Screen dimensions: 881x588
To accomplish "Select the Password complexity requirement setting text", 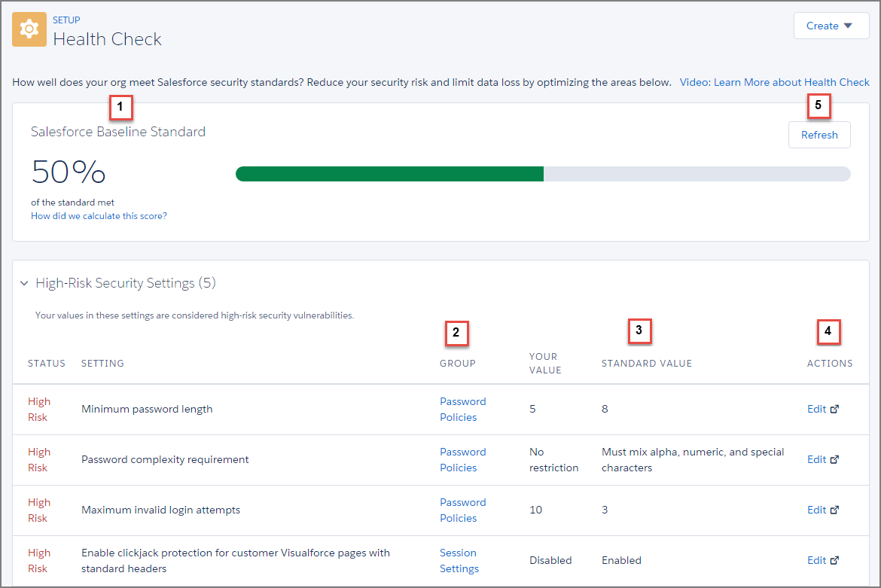I will 165,459.
